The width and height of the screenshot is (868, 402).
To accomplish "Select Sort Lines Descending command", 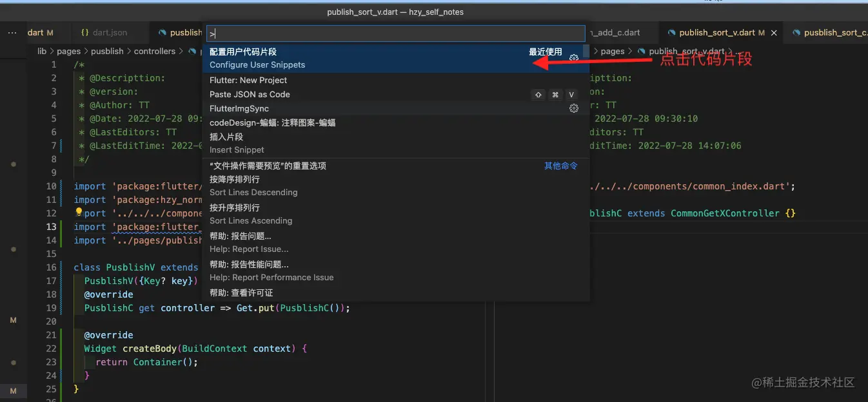I will pyautogui.click(x=395, y=186).
